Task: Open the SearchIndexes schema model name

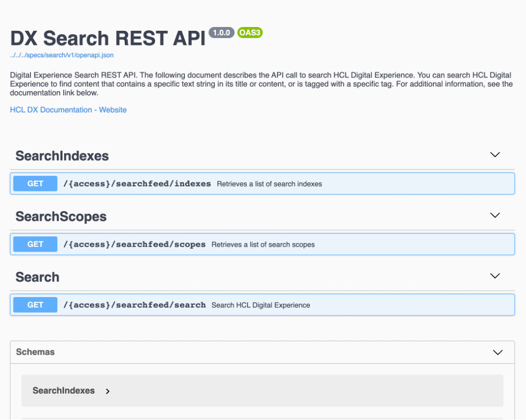Action: coord(64,391)
